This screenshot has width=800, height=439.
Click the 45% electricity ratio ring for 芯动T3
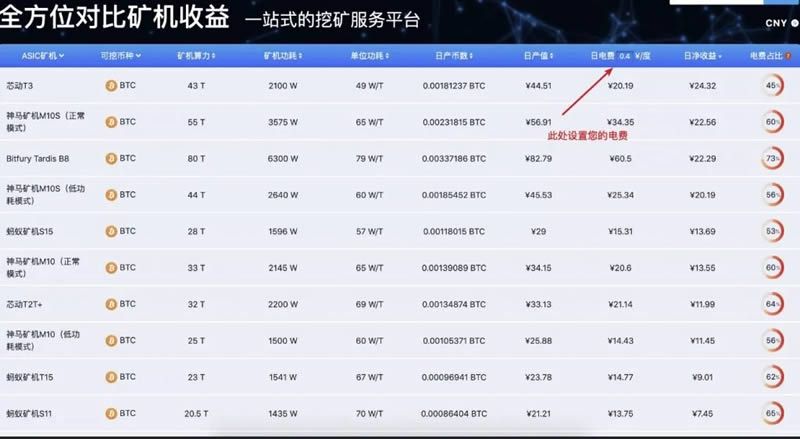pyautogui.click(x=772, y=86)
